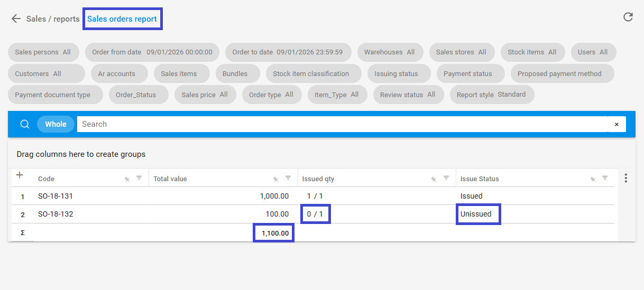Image resolution: width=644 pixels, height=290 pixels.
Task: Open the Sales persons filter chip
Action: point(43,52)
